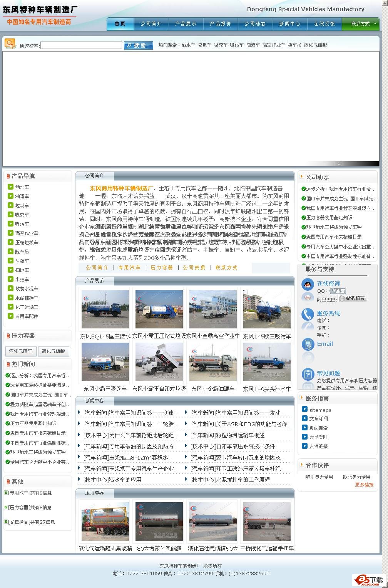Click green arrow icon beside 消防车
The width and height of the screenshot is (388, 588).
click(11, 261)
